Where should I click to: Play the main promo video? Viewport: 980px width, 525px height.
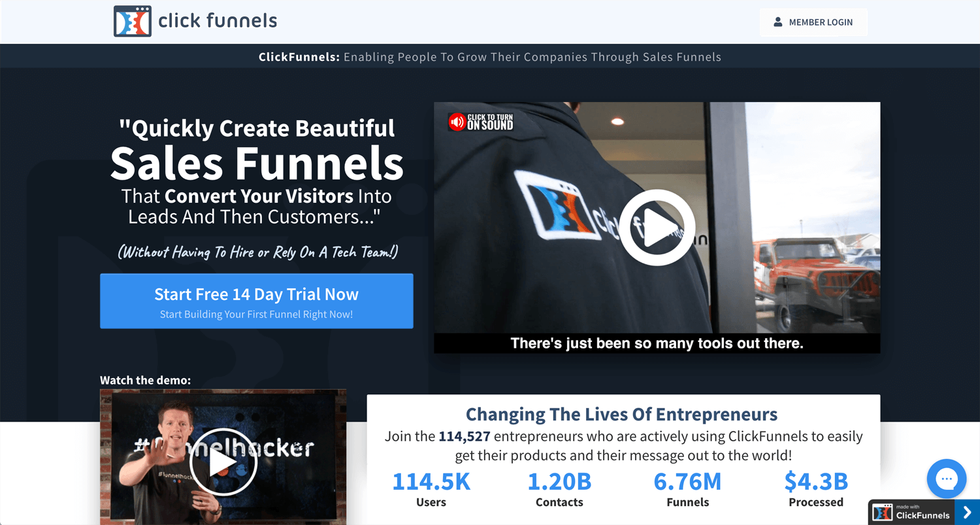point(657,227)
